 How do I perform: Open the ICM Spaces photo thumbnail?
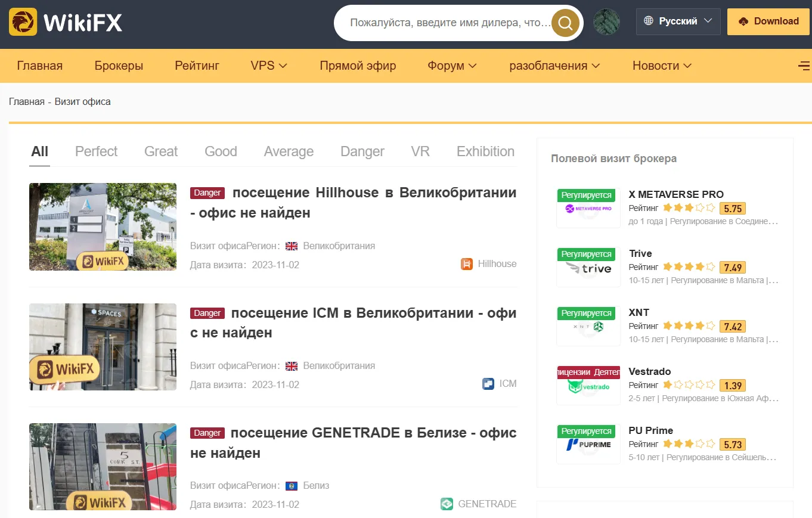tap(103, 347)
